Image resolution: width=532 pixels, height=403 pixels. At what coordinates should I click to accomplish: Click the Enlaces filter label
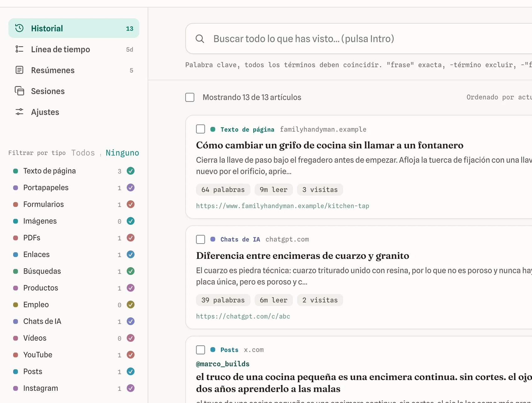click(x=37, y=254)
